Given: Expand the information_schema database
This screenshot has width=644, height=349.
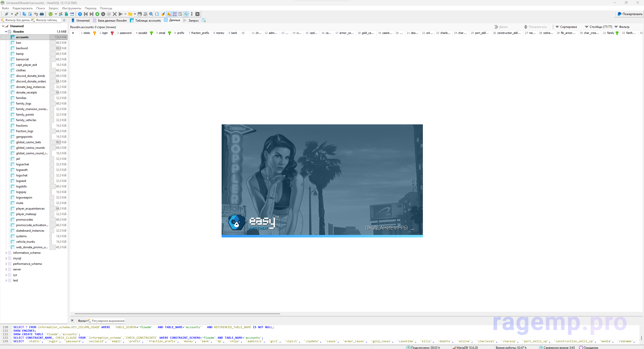Looking at the screenshot, I should (6, 253).
